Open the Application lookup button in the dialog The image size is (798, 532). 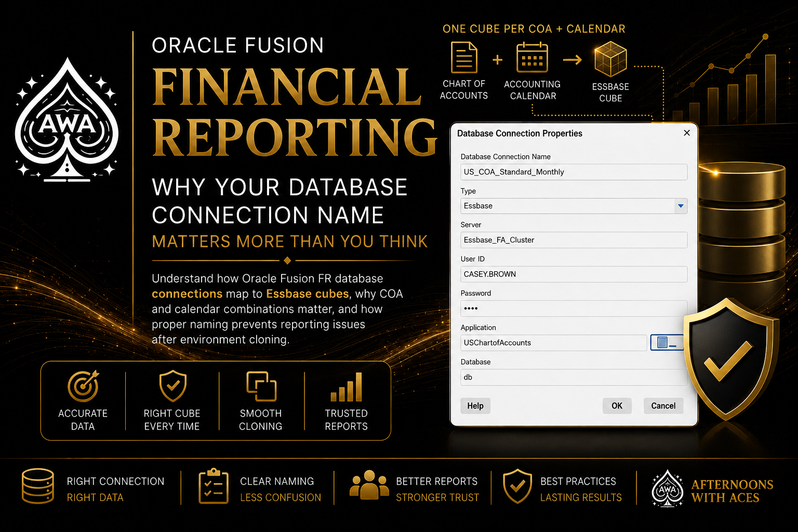[667, 342]
